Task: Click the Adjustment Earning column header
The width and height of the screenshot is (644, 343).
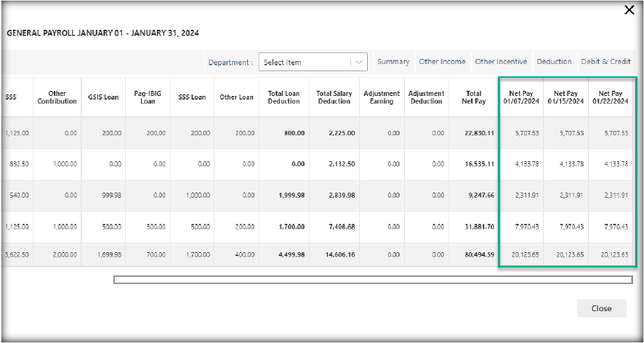Action: [x=382, y=97]
